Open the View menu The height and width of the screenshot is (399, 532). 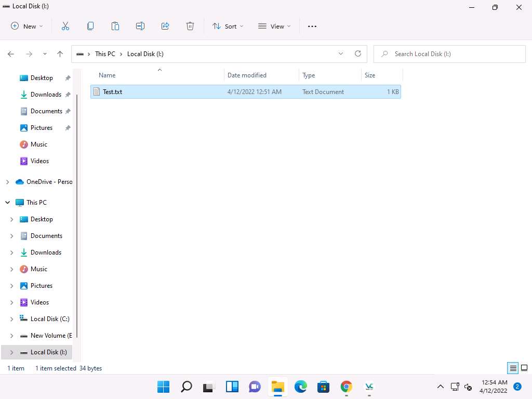tap(274, 26)
